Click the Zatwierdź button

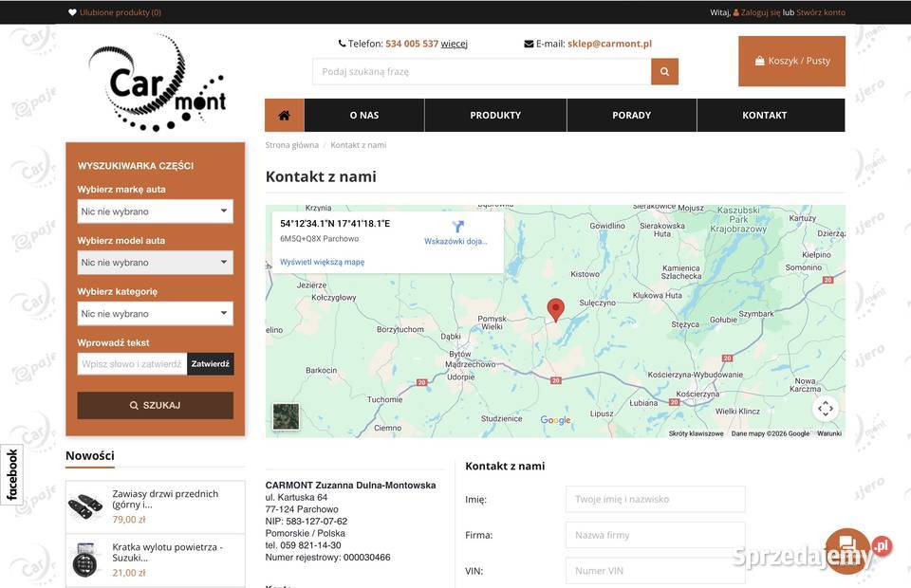[x=210, y=363]
